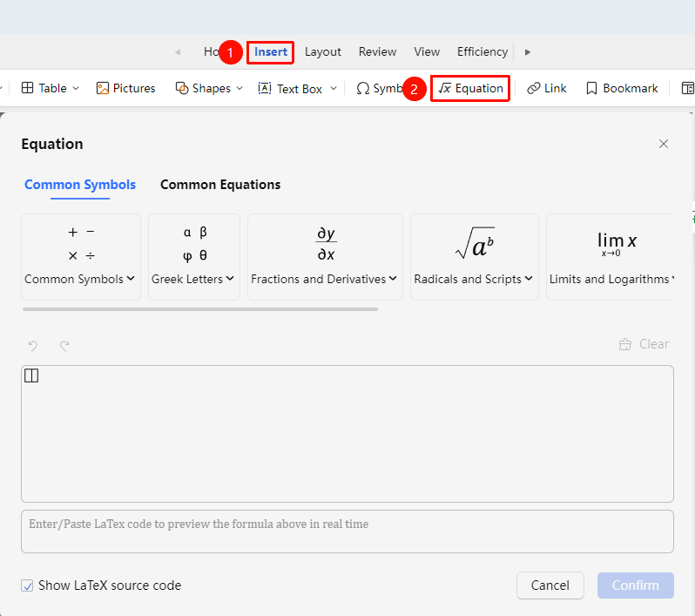The width and height of the screenshot is (695, 616).
Task: Insert a Link from the toolbar
Action: [547, 88]
